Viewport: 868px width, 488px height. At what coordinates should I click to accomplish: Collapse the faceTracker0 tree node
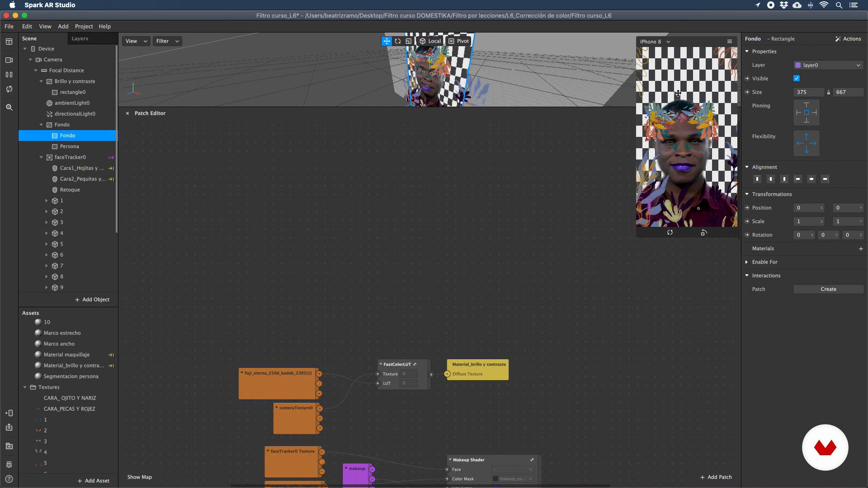click(41, 157)
